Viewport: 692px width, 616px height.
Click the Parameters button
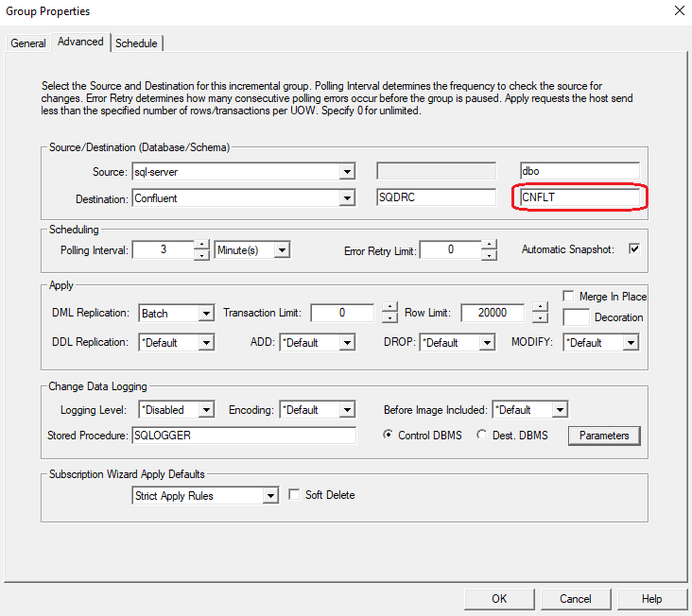(603, 436)
